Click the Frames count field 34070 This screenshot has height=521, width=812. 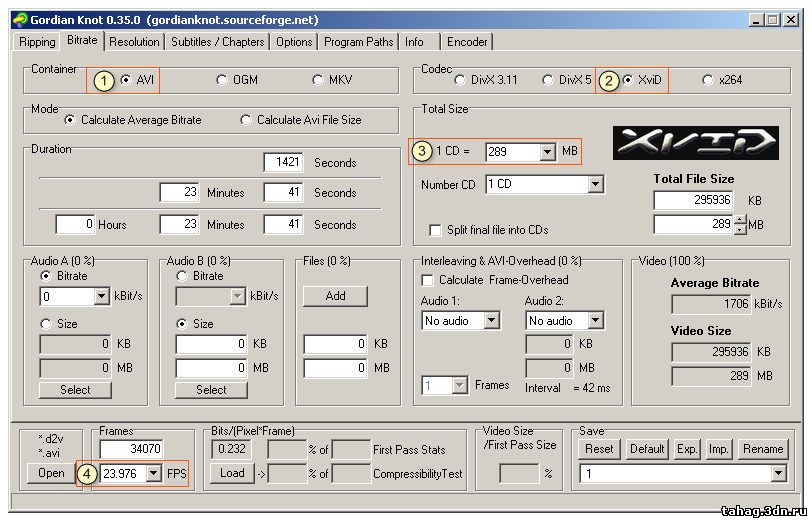pyautogui.click(x=132, y=449)
